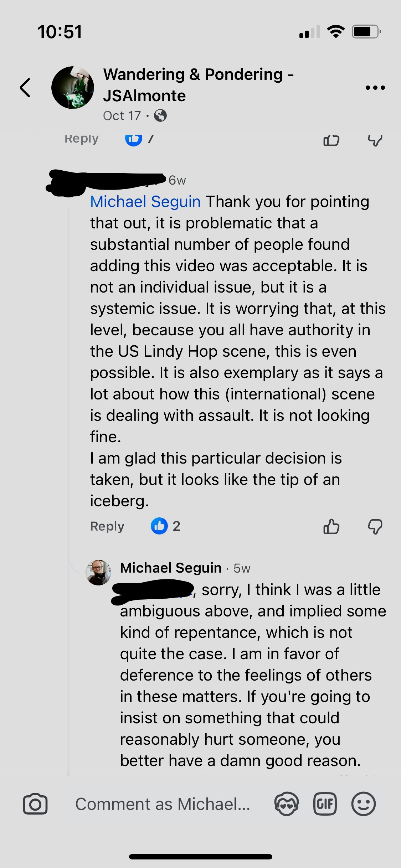Open the GIF picker
The height and width of the screenshot is (868, 401).
click(x=325, y=804)
